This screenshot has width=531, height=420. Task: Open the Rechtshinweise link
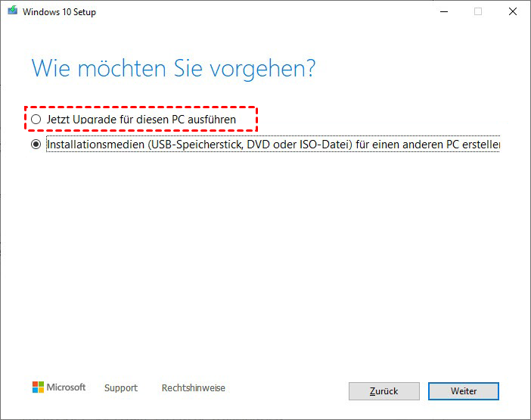(x=194, y=387)
